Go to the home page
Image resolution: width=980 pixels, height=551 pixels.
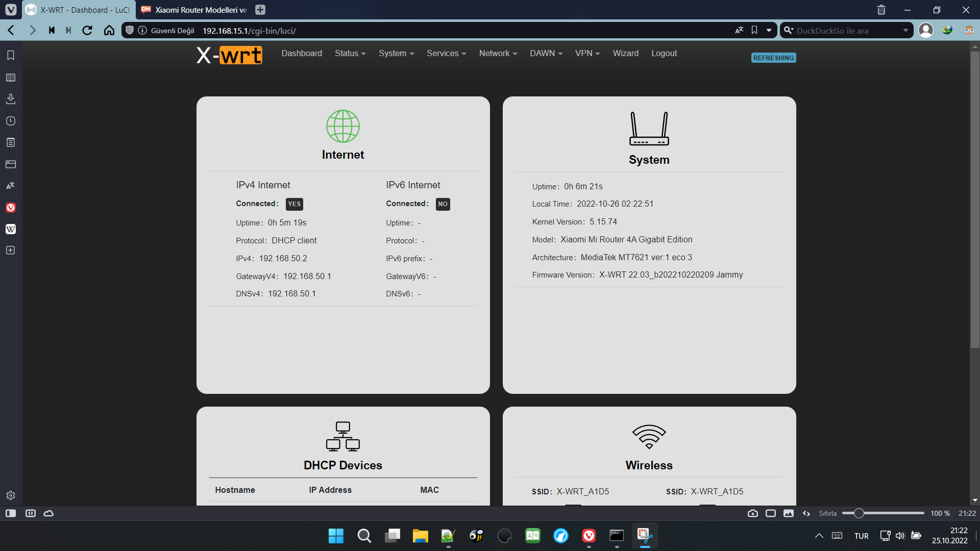(109, 31)
